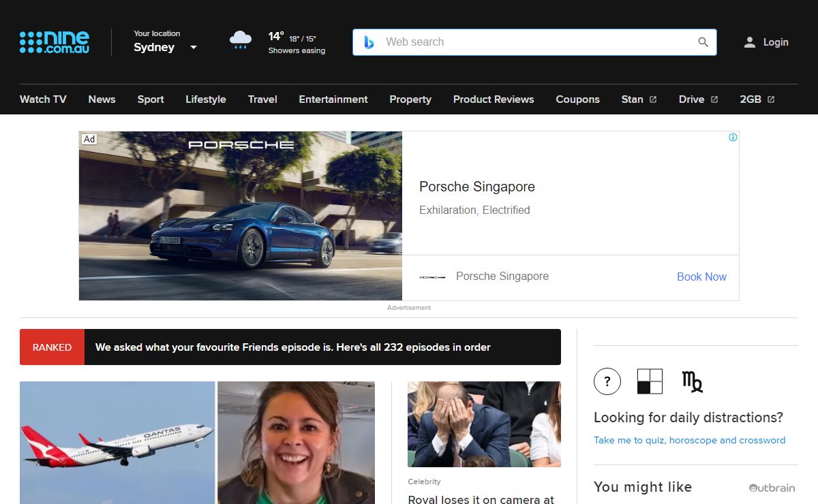Image resolution: width=818 pixels, height=504 pixels.
Task: Go to the Property section
Action: point(410,99)
